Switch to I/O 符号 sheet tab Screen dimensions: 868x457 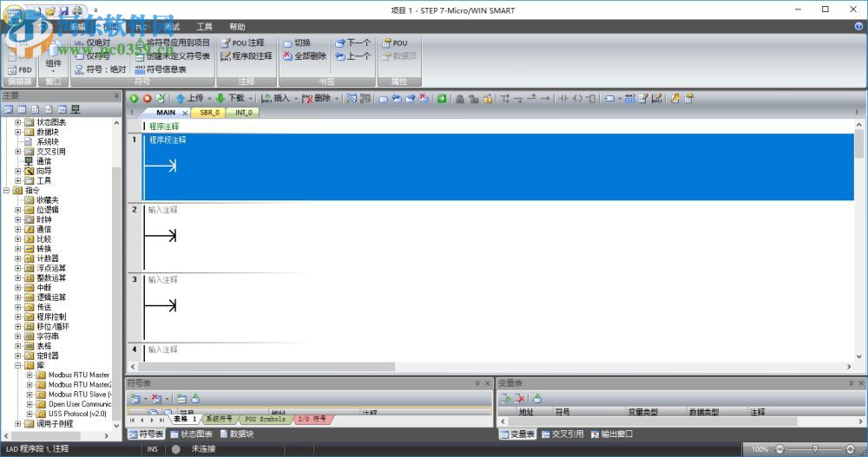pyautogui.click(x=312, y=420)
